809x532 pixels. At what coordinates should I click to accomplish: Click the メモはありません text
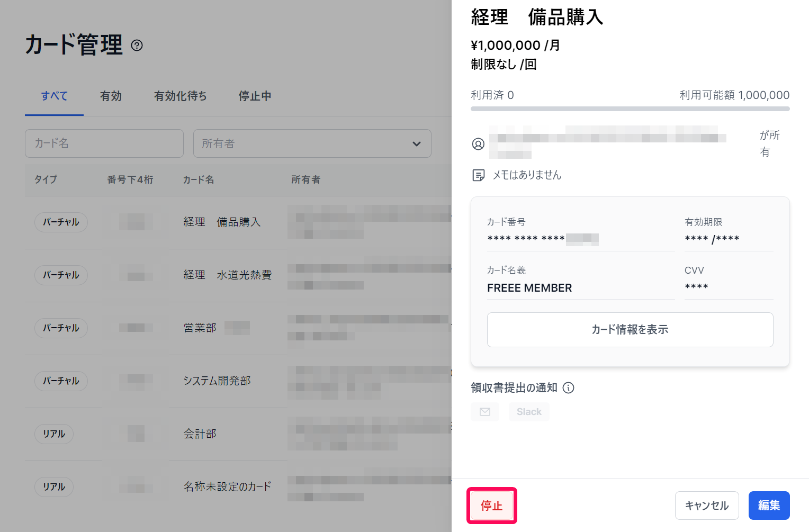(x=527, y=175)
